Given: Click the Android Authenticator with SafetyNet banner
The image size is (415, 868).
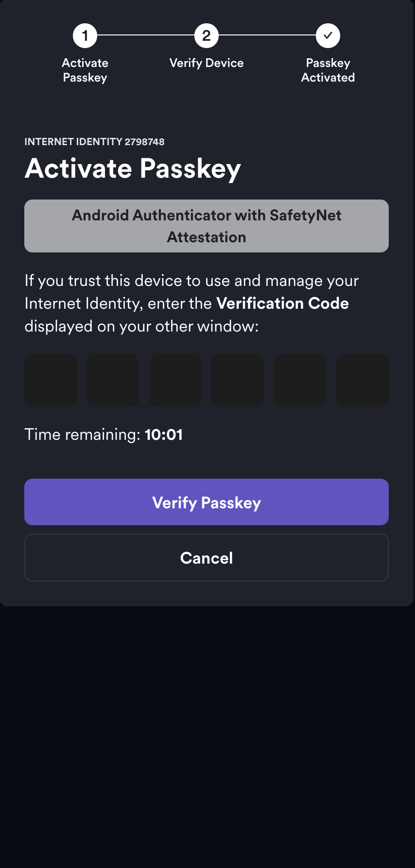Looking at the screenshot, I should click(207, 226).
